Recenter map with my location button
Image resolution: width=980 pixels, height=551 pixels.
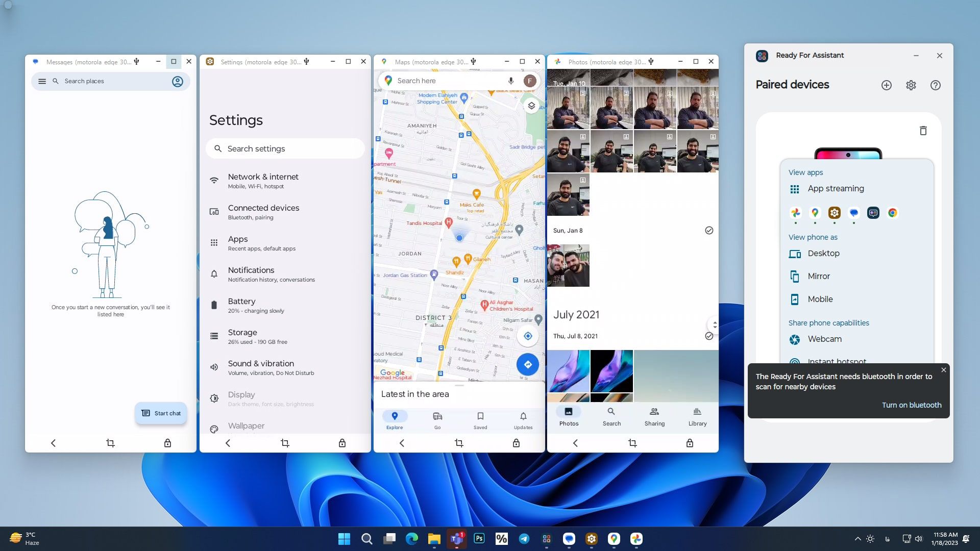click(527, 336)
